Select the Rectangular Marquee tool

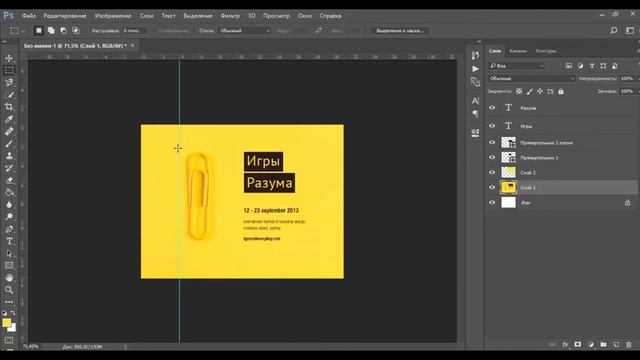coord(9,70)
